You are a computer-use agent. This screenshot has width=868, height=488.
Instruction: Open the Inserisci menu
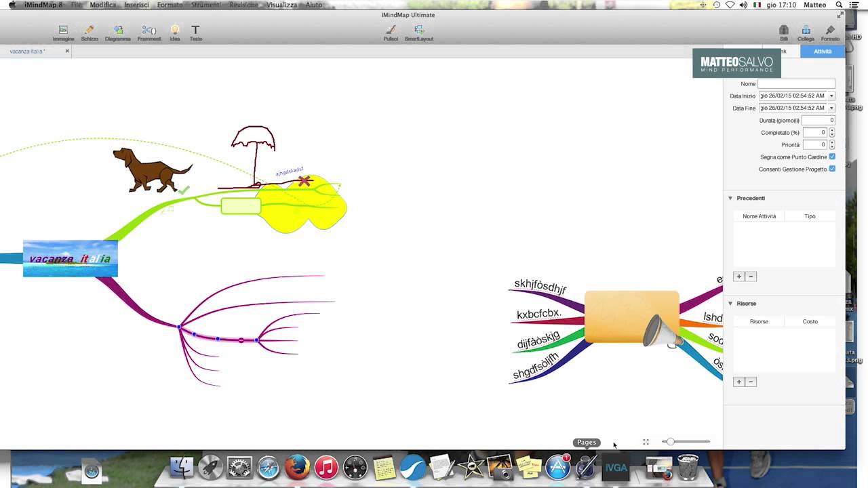click(136, 5)
